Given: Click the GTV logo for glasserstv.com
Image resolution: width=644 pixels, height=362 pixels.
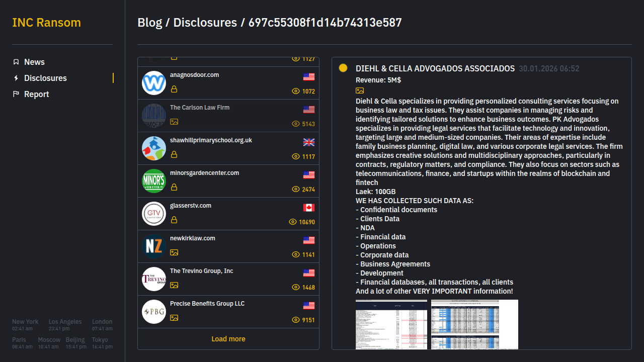Looking at the screenshot, I should pos(154,214).
